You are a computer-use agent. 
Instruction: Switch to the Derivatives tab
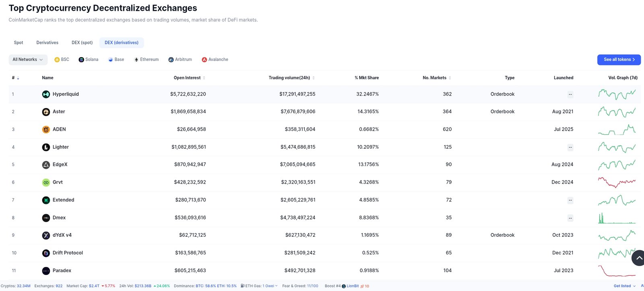(x=47, y=43)
